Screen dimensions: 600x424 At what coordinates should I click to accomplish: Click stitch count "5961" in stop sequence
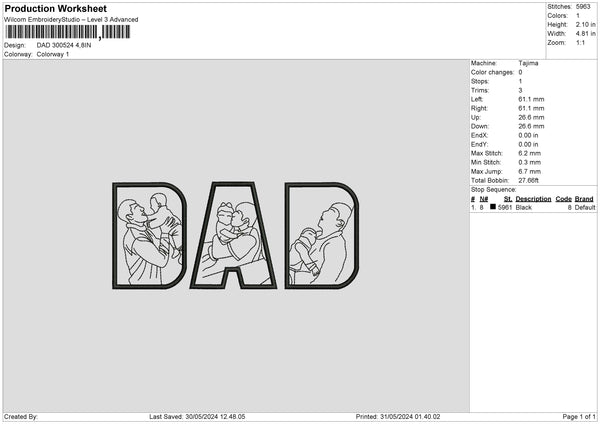click(x=505, y=207)
